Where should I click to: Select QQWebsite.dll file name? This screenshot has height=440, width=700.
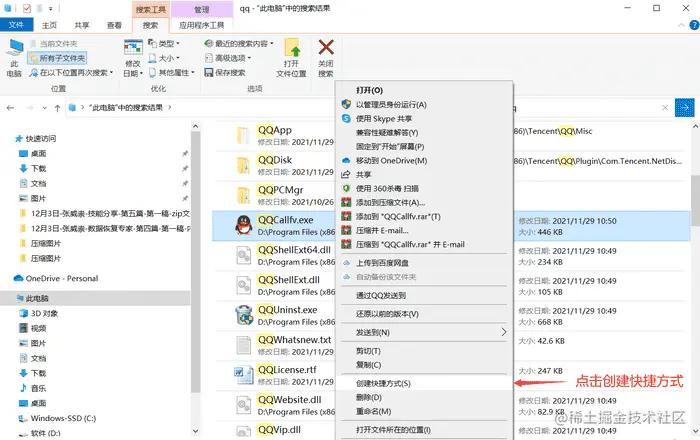coord(289,400)
